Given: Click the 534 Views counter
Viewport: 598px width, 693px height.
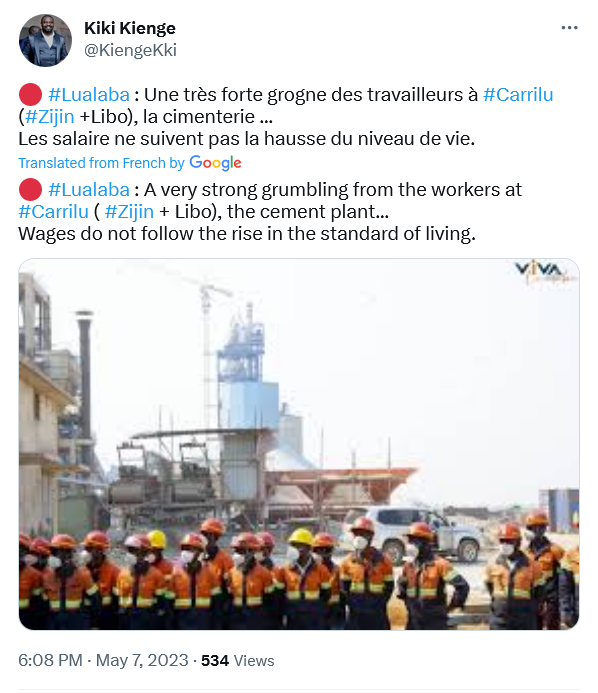Looking at the screenshot, I should 238,660.
